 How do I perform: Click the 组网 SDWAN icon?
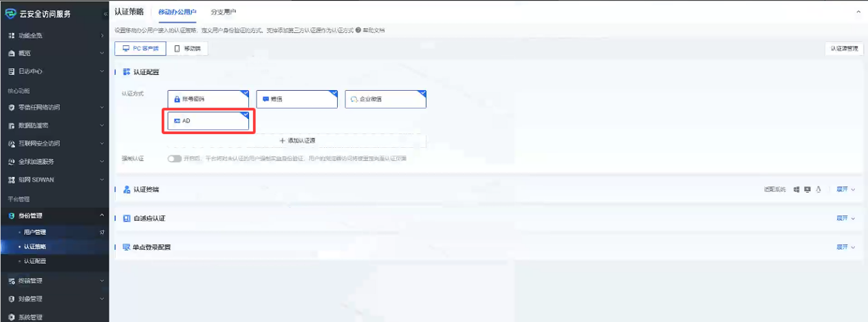(x=11, y=180)
